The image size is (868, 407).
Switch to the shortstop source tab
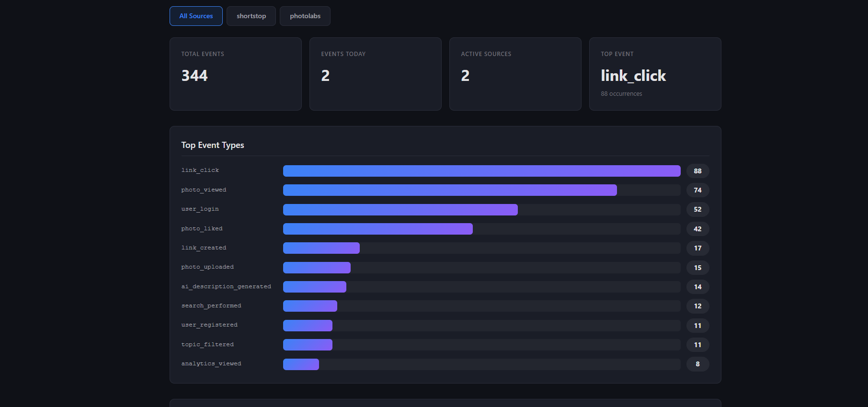click(251, 16)
